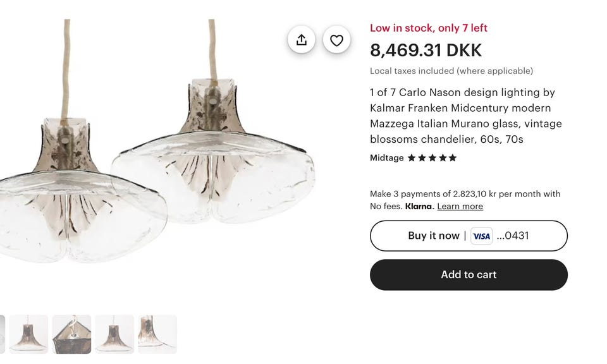
Task: Click the saved card ending 0431
Action: [512, 236]
